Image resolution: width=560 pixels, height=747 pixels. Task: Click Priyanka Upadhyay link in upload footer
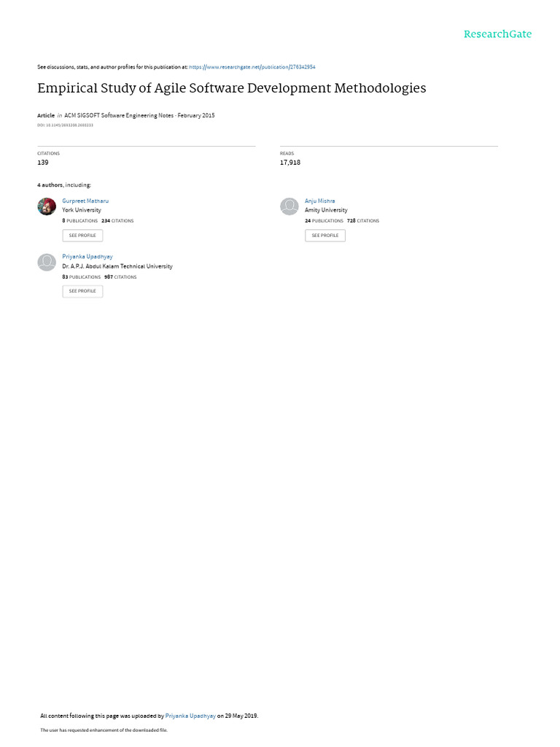(x=190, y=716)
